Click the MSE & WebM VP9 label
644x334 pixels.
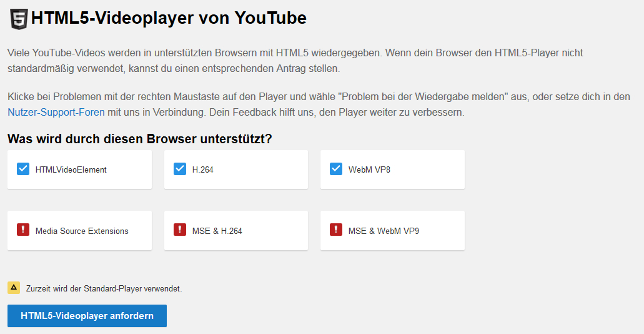tap(384, 231)
